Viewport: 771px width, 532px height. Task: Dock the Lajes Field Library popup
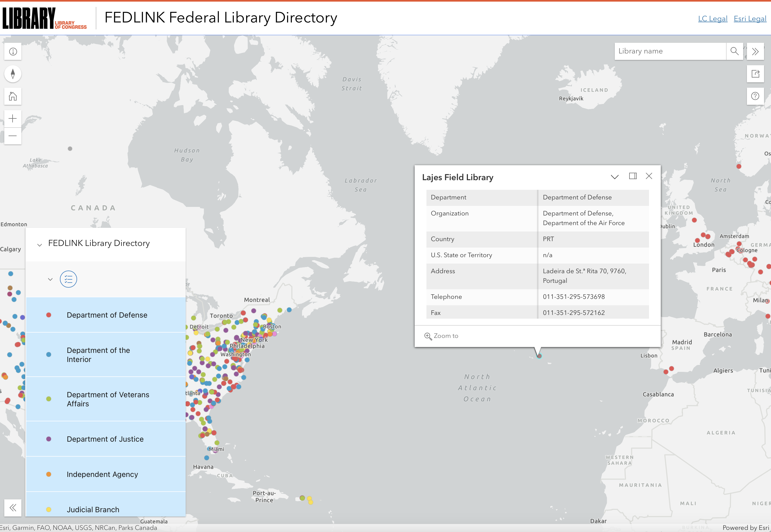[633, 176]
